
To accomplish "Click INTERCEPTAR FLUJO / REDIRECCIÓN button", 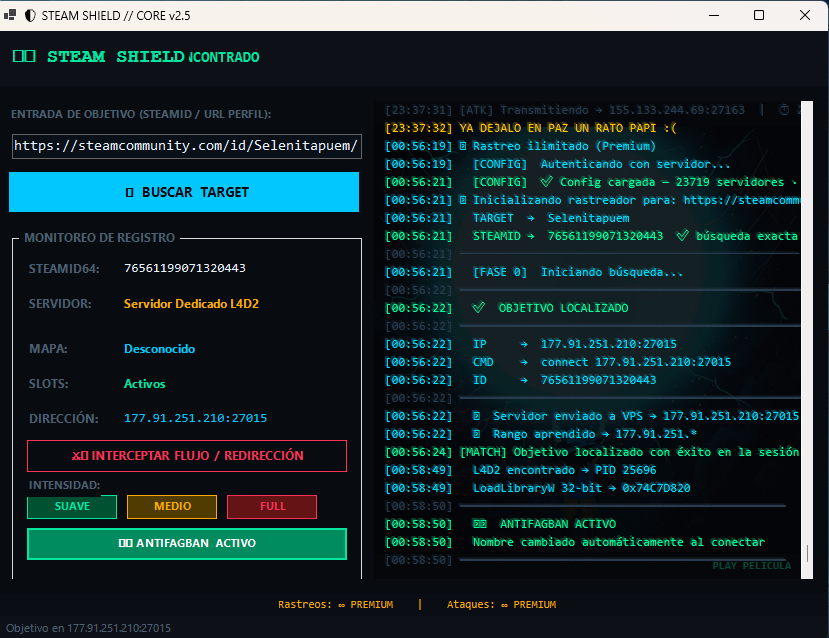I will tap(187, 456).
